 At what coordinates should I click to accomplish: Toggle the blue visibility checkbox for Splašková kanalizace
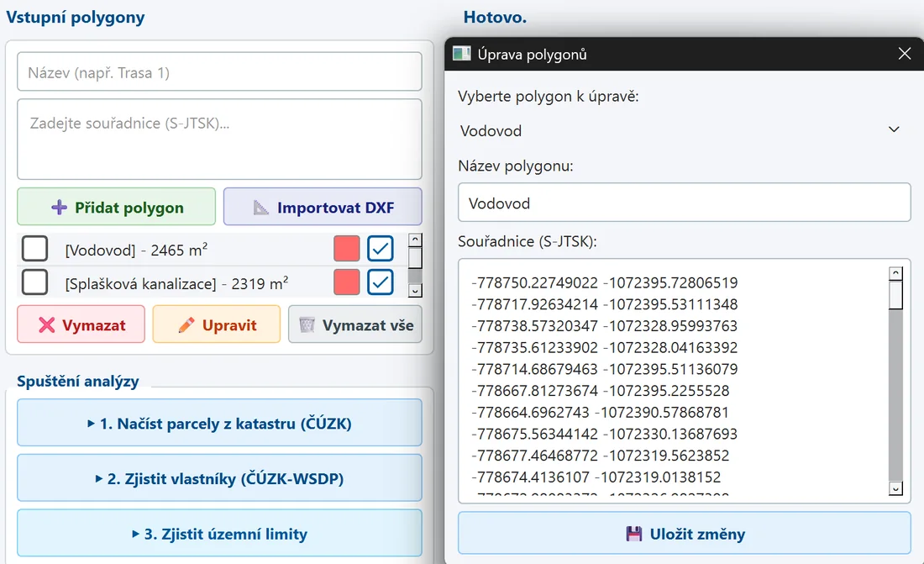click(x=380, y=282)
